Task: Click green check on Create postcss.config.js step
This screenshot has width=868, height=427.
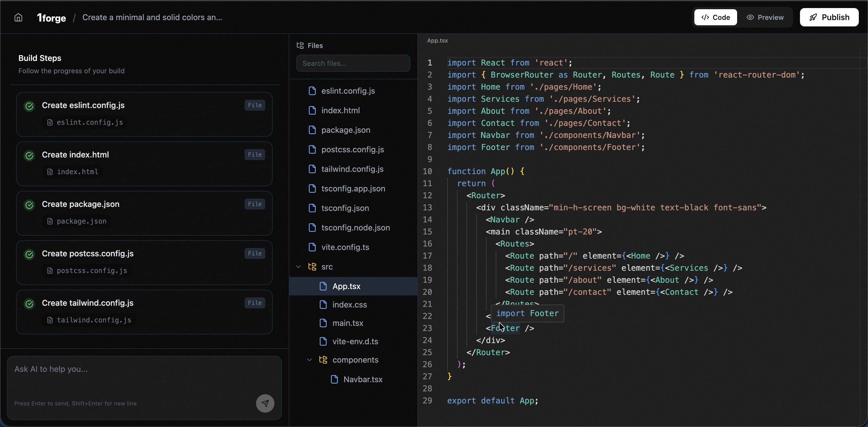Action: pyautogui.click(x=30, y=254)
